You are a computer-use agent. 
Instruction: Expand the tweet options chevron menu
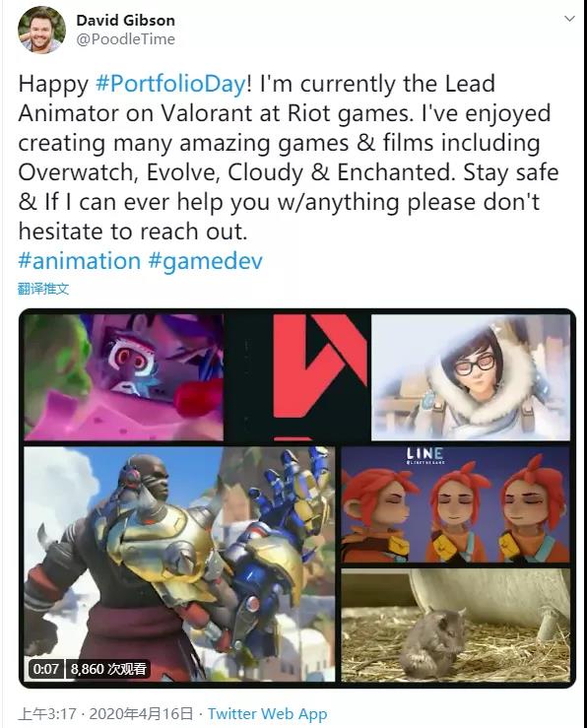569,19
